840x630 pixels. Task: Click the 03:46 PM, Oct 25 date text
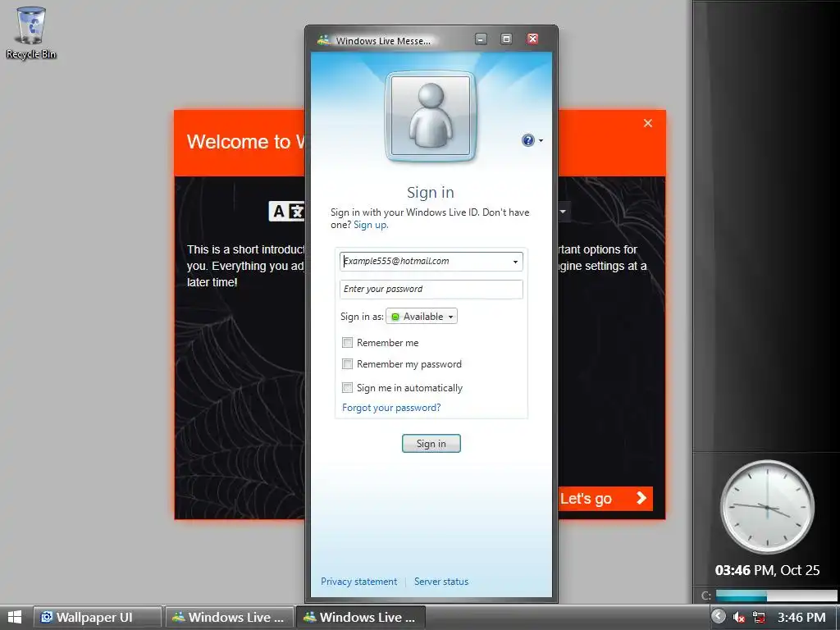(767, 571)
